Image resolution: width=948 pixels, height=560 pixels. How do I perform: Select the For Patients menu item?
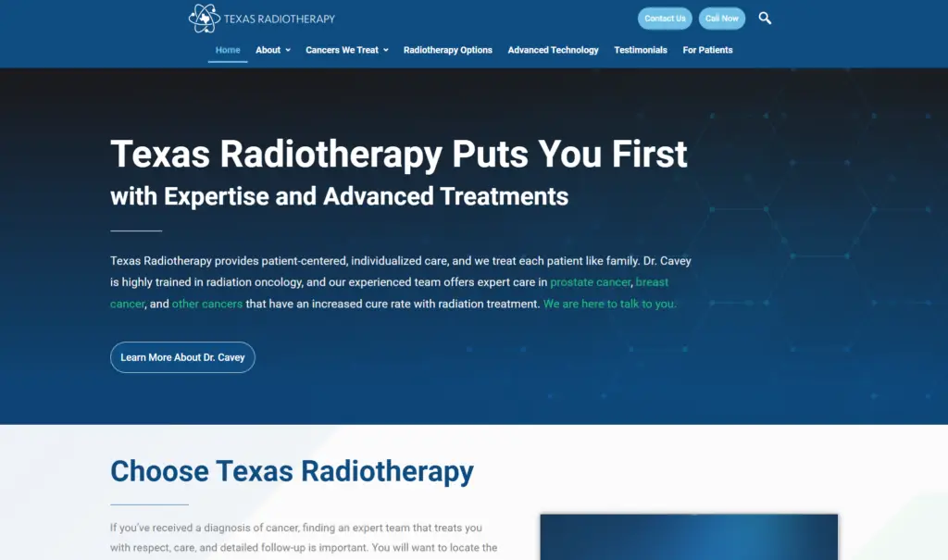point(707,50)
